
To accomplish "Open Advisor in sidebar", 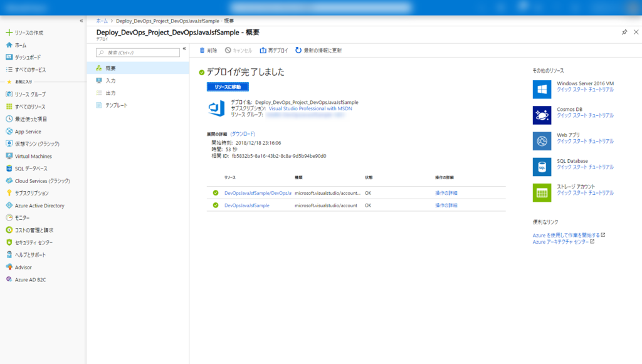I will tap(19, 267).
